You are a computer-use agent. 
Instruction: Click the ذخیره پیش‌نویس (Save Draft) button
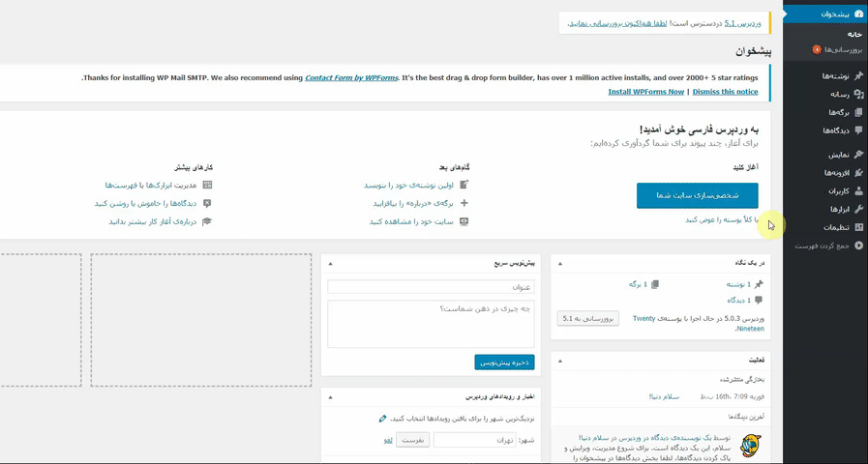pyautogui.click(x=504, y=362)
